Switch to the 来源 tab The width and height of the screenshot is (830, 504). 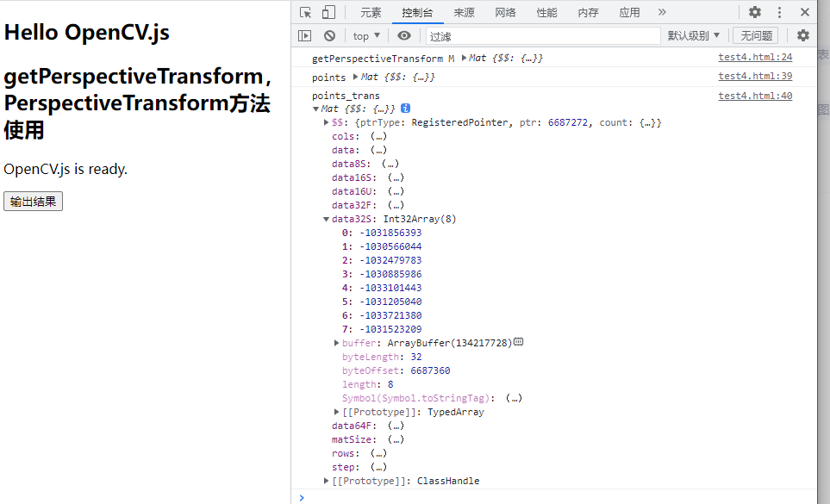(464, 13)
